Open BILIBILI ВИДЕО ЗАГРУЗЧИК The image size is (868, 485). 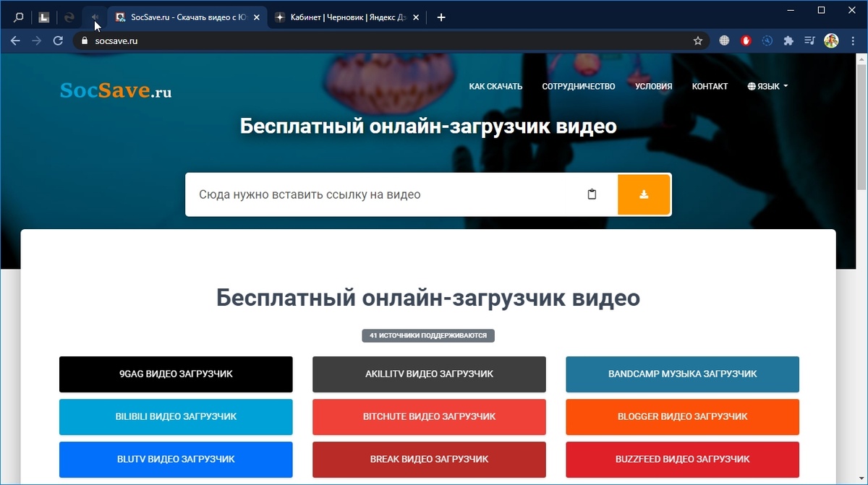click(176, 417)
